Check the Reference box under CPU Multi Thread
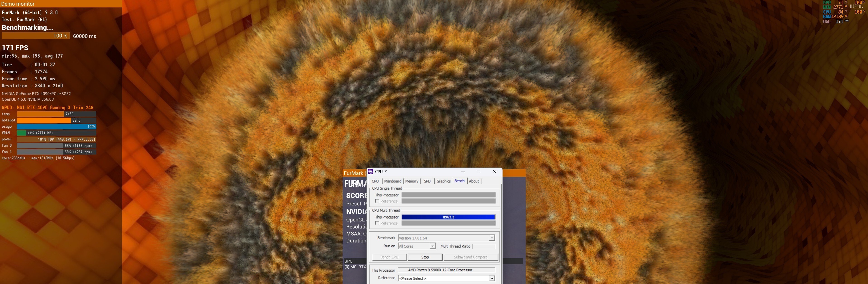The image size is (868, 284). click(x=377, y=223)
